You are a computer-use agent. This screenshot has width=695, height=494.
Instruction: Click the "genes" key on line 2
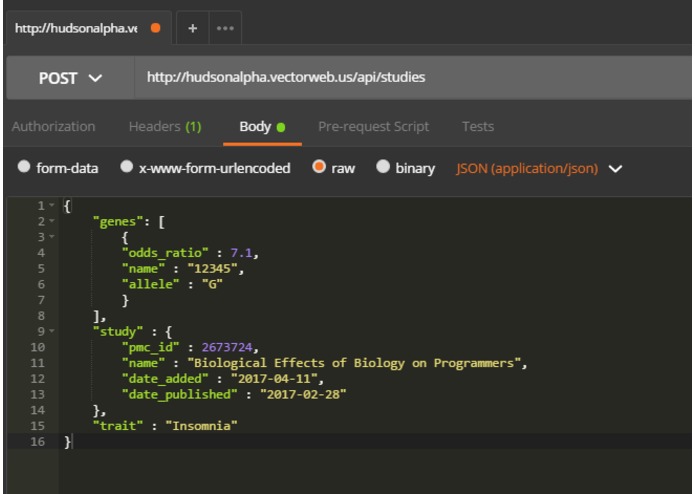118,221
